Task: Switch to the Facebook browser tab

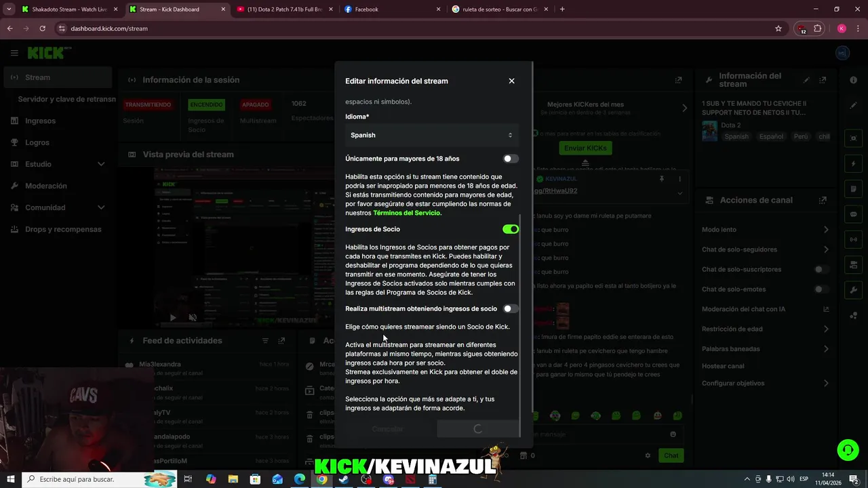Action: click(x=391, y=9)
